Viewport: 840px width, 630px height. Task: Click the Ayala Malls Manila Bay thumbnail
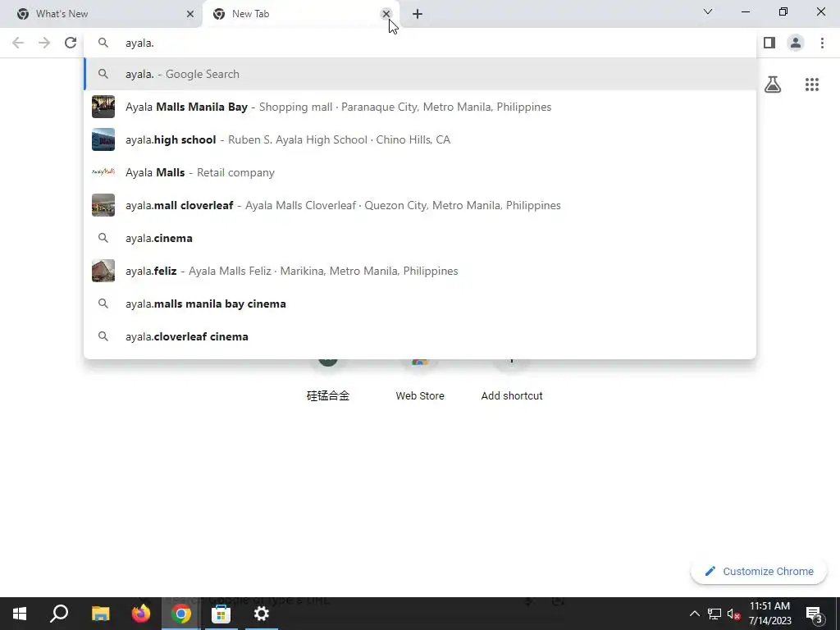coord(103,107)
